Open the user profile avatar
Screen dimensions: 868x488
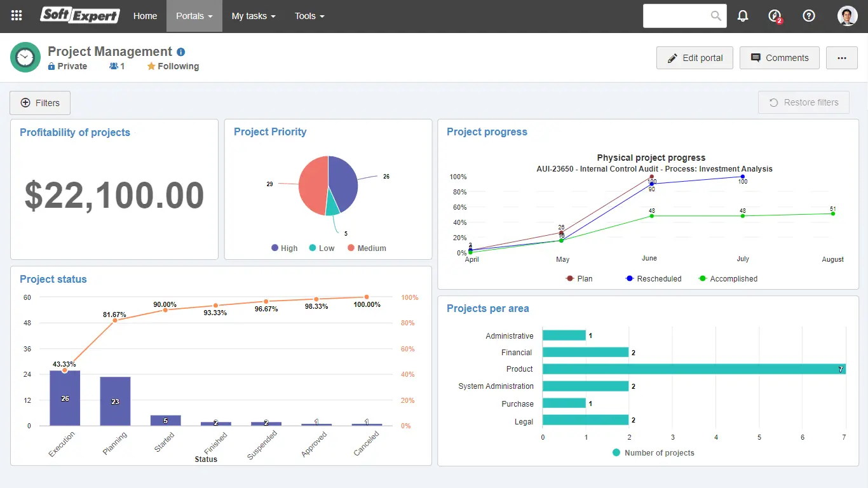pyautogui.click(x=848, y=16)
